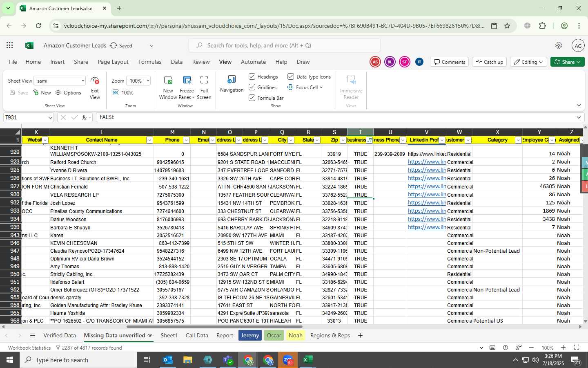Open the LinkedIn link in row 923
Screen dimensions: 588x368
tap(427, 162)
